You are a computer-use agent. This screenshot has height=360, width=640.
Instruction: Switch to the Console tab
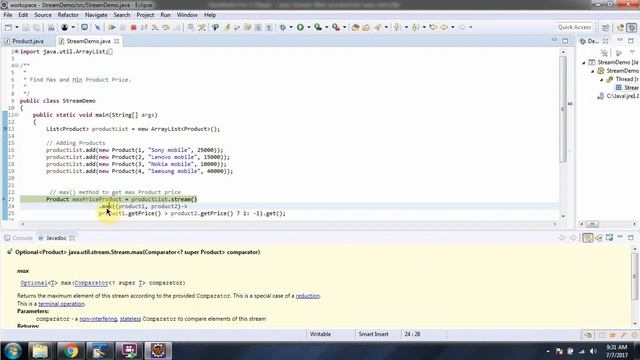18,238
